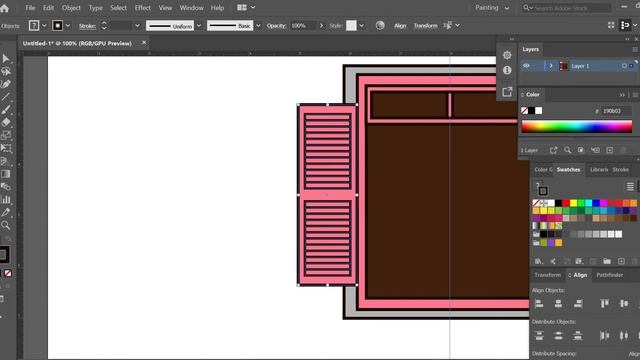Select the Paintbrush tool
Image resolution: width=640 pixels, height=360 pixels.
click(x=6, y=110)
